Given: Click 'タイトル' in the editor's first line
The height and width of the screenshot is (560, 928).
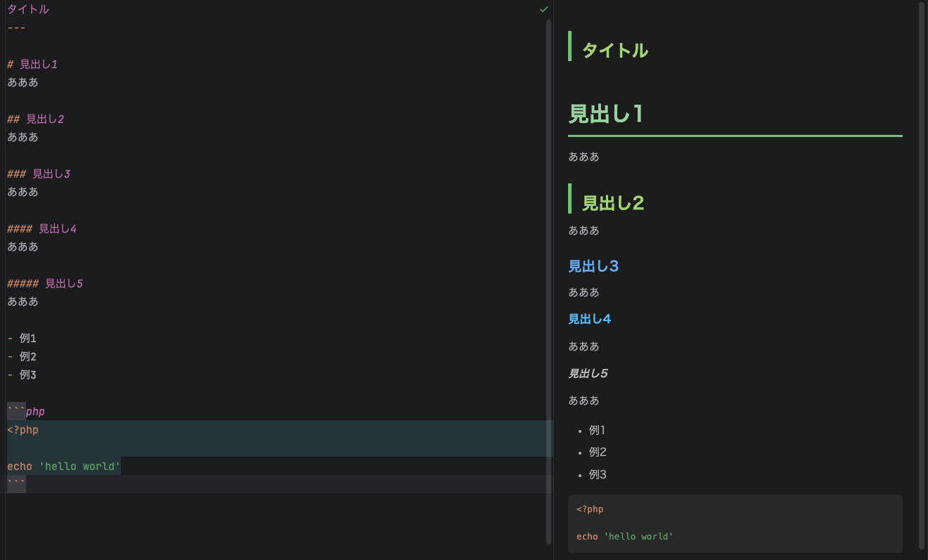Looking at the screenshot, I should coord(28,9).
